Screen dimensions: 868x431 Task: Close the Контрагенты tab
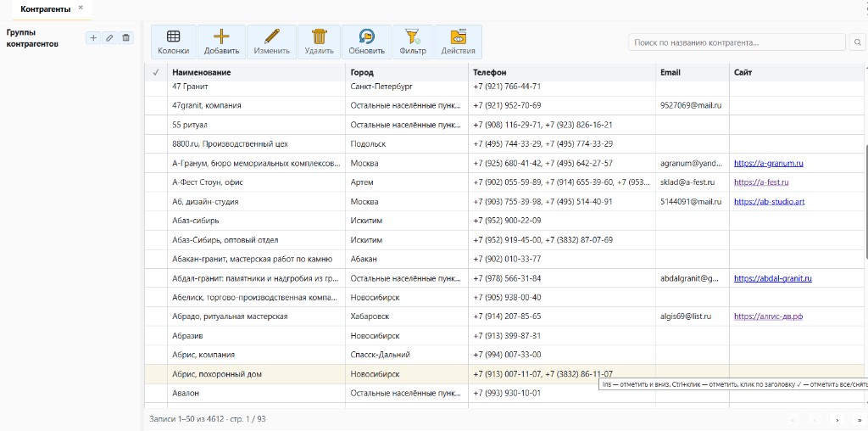[81, 8]
